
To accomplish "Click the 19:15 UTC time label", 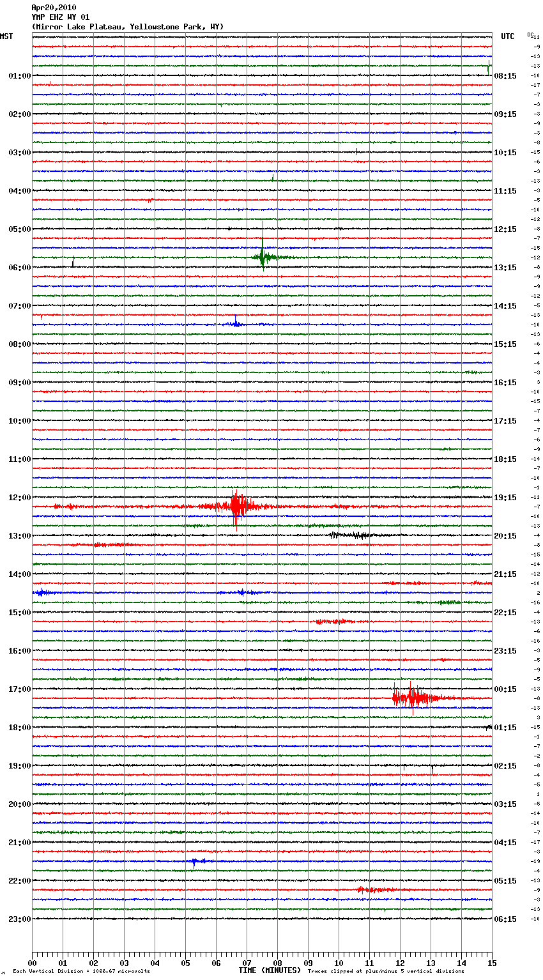I will [x=505, y=498].
